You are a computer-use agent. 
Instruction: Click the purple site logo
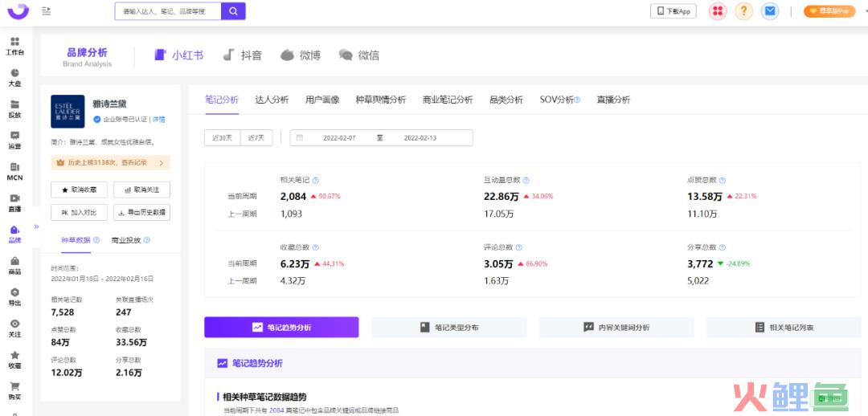pyautogui.click(x=18, y=10)
